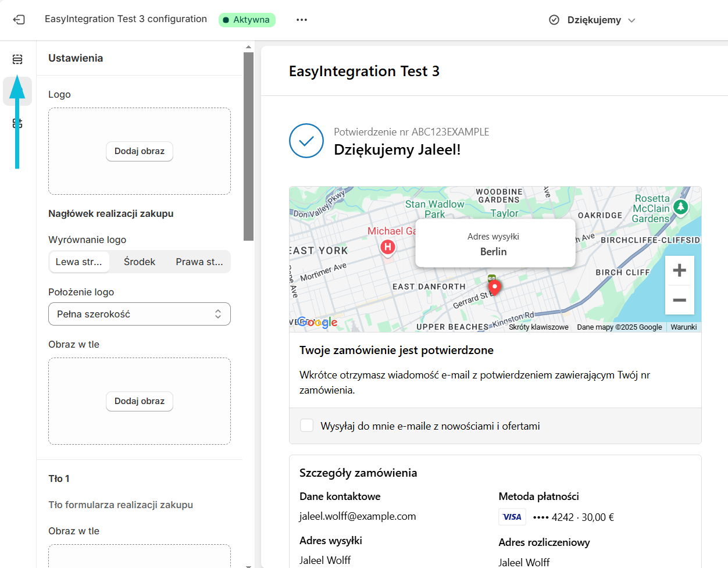The width and height of the screenshot is (728, 568).
Task: Click Potwierdzenie nr ABC123EXAMPLE text
Action: click(x=411, y=132)
